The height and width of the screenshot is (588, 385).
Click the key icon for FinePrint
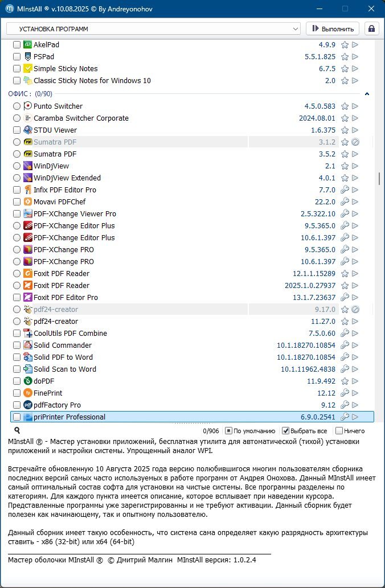click(x=345, y=393)
